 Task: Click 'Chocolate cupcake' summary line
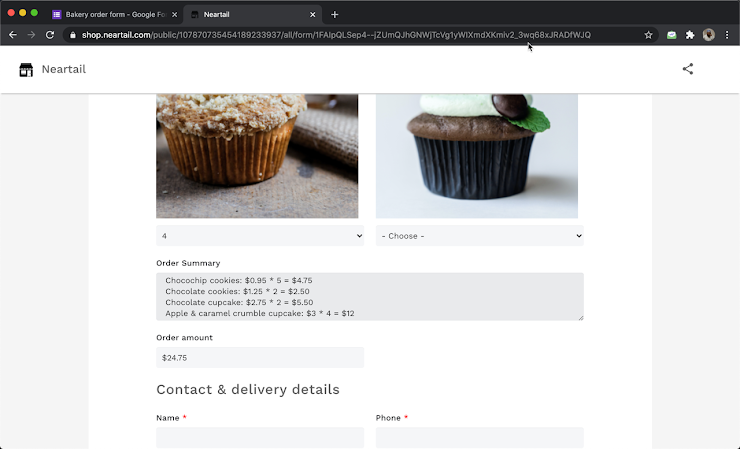coord(239,302)
